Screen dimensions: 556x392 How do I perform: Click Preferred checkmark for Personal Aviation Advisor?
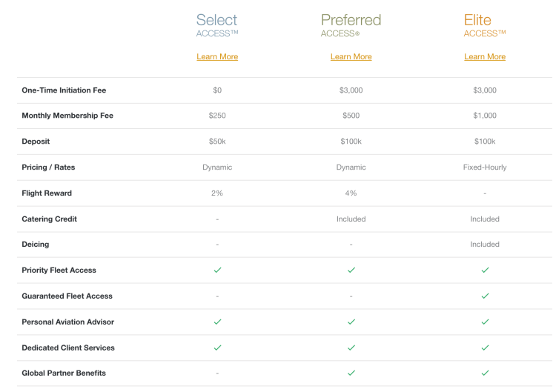351,322
